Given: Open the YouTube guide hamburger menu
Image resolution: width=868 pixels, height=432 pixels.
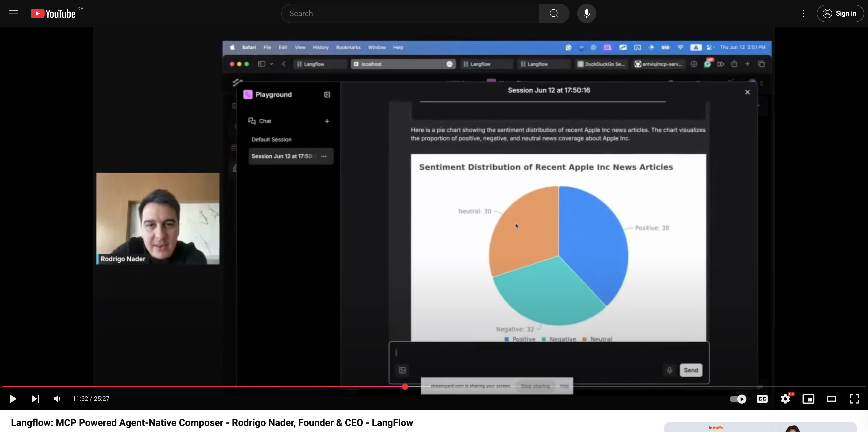Looking at the screenshot, I should (13, 13).
